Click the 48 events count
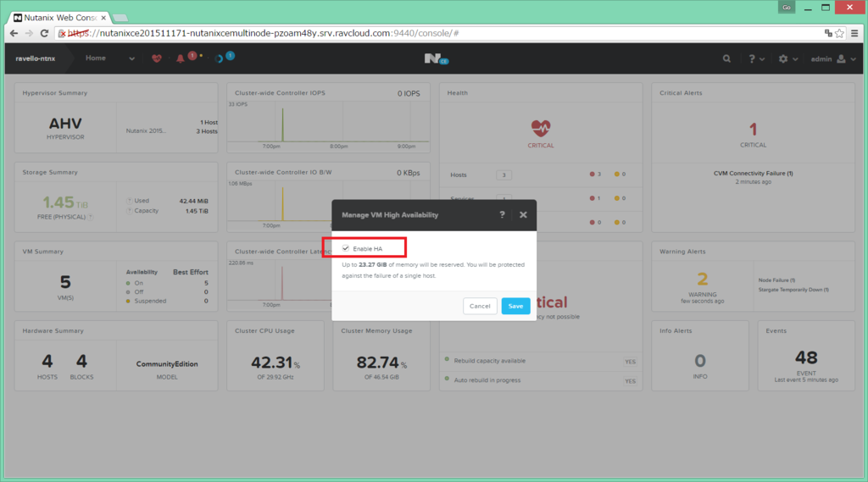868x482 pixels. pos(806,357)
